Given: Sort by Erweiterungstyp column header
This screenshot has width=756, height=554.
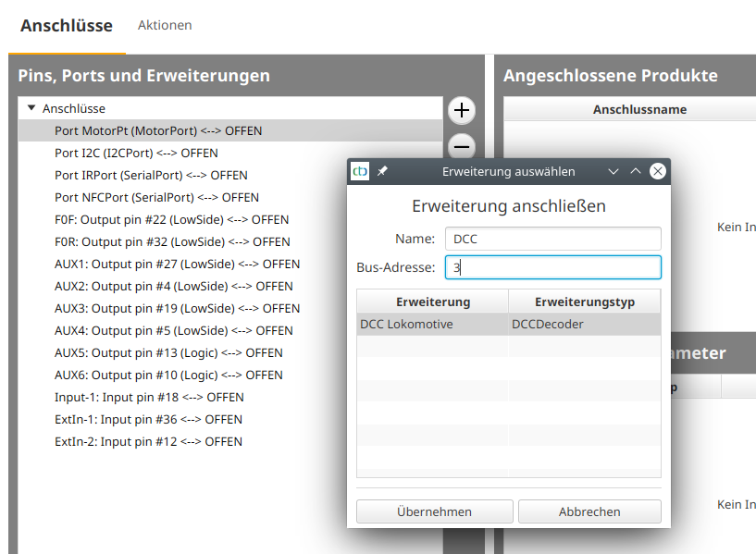Looking at the screenshot, I should [x=584, y=302].
